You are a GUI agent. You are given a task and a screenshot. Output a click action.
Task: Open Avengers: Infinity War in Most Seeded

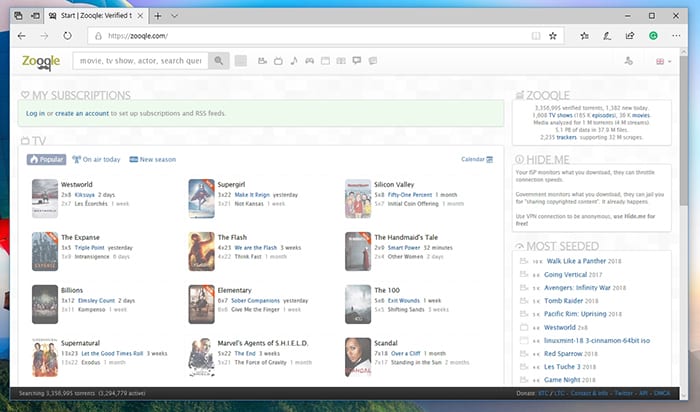pos(577,288)
